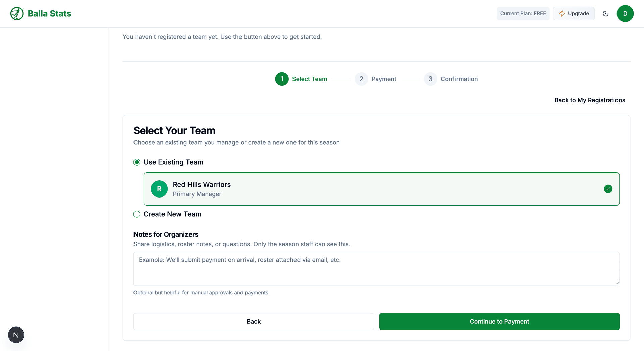
Task: Click step 1 Select Team circle
Action: pos(282,79)
